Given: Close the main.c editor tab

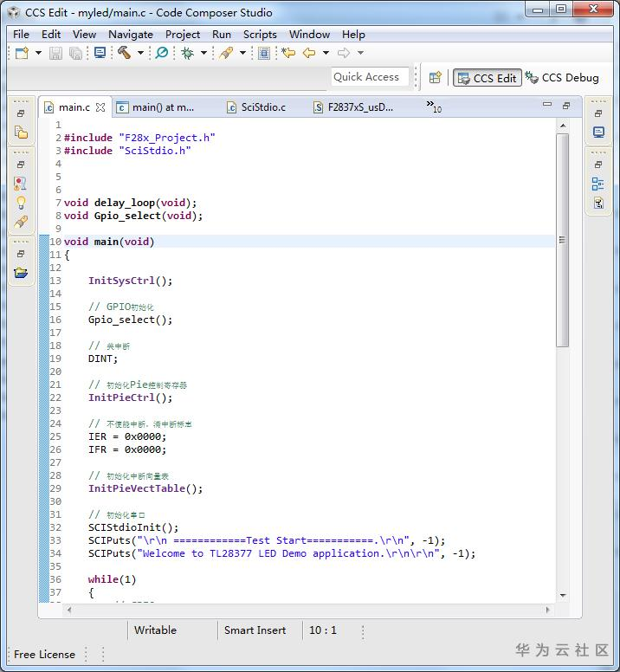Looking at the screenshot, I should click(100, 107).
